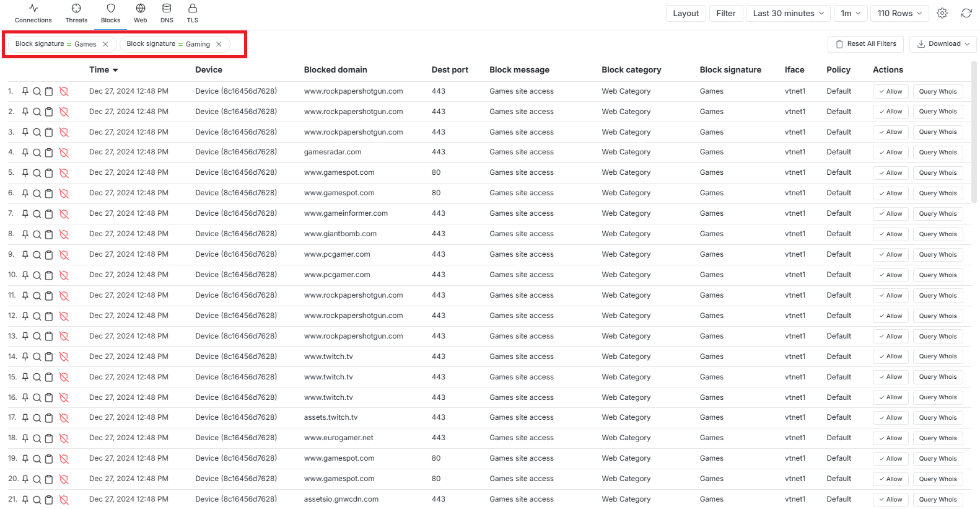The width and height of the screenshot is (980, 509).
Task: Click the magnifier icon in row 6
Action: [x=37, y=193]
